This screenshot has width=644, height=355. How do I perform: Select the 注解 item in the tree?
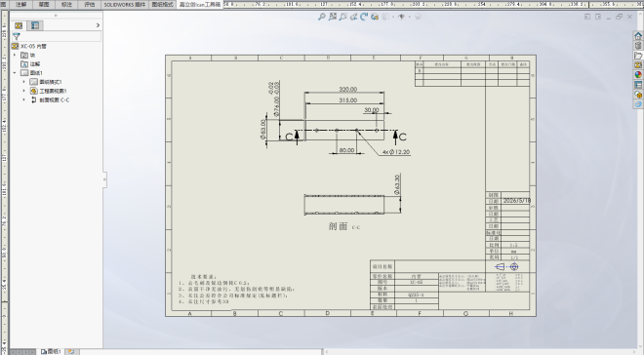pos(30,64)
